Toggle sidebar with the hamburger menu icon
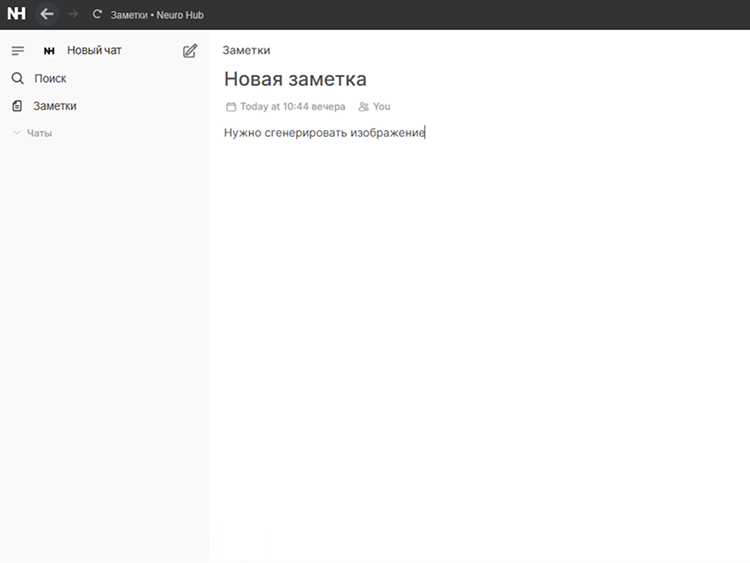 click(18, 51)
